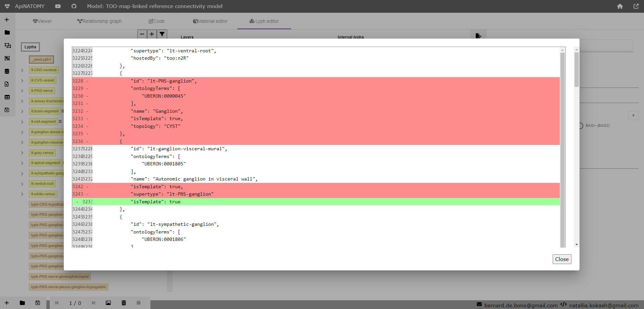
Task: Expand the lt-CNS-nucleus tree node
Action: click(22, 70)
